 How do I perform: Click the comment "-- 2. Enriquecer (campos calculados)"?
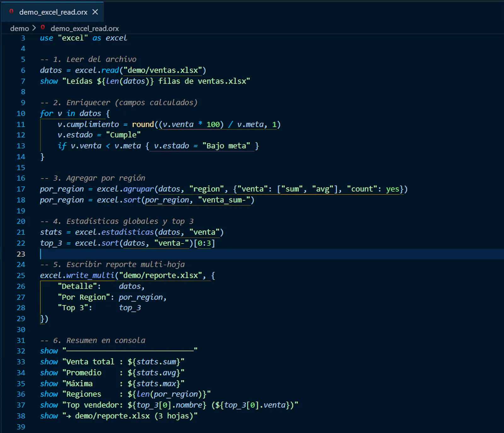pos(119,103)
